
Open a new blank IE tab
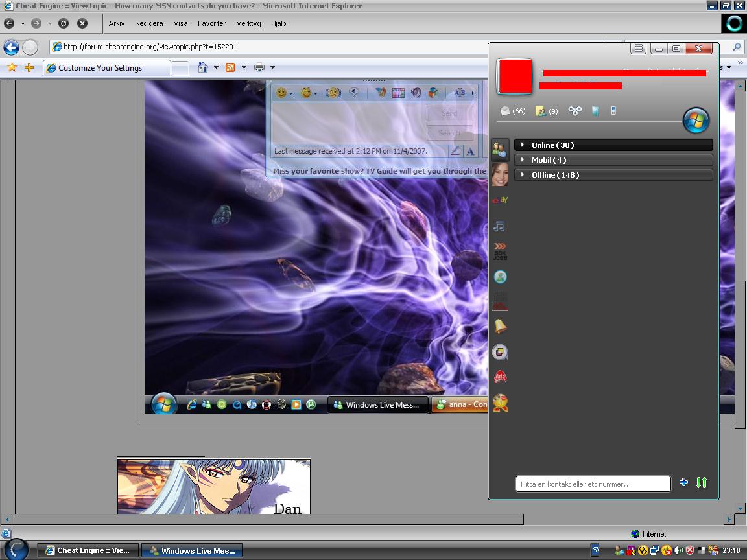tap(180, 69)
